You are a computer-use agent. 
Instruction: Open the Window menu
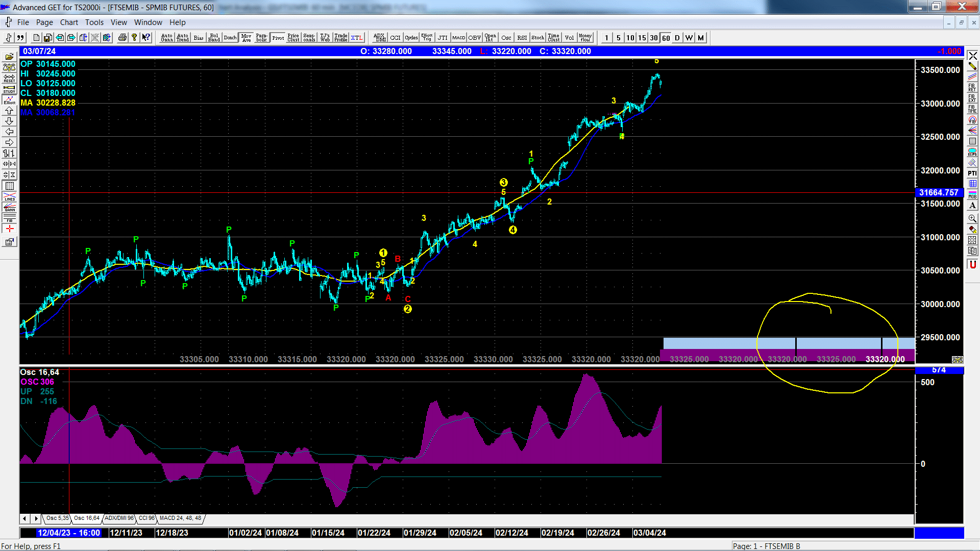pos(148,22)
